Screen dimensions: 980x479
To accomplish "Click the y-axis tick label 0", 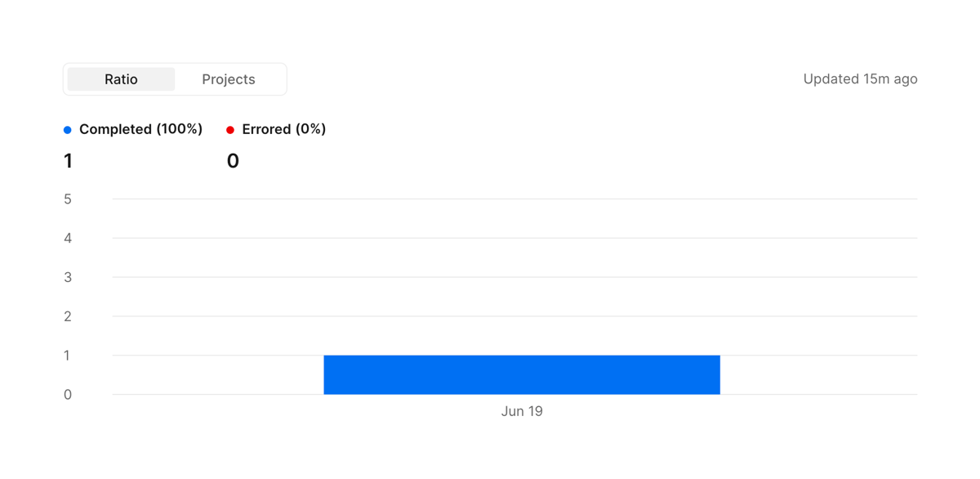I will [x=68, y=395].
